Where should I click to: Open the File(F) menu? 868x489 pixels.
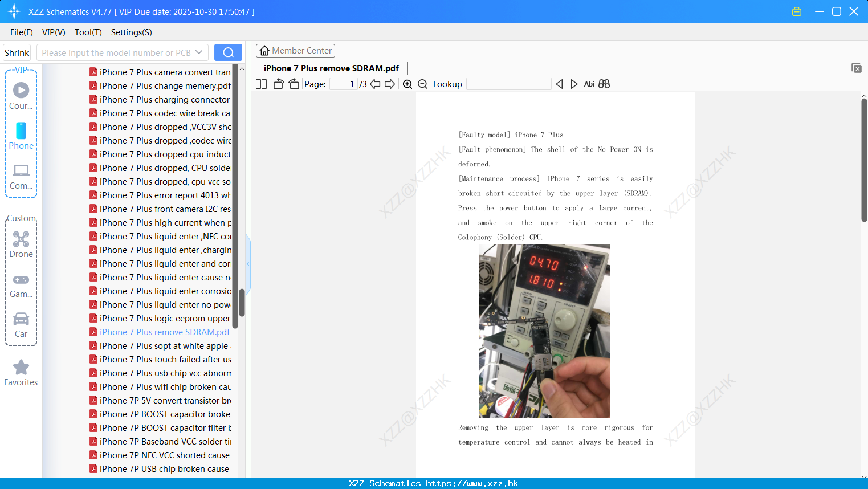22,32
